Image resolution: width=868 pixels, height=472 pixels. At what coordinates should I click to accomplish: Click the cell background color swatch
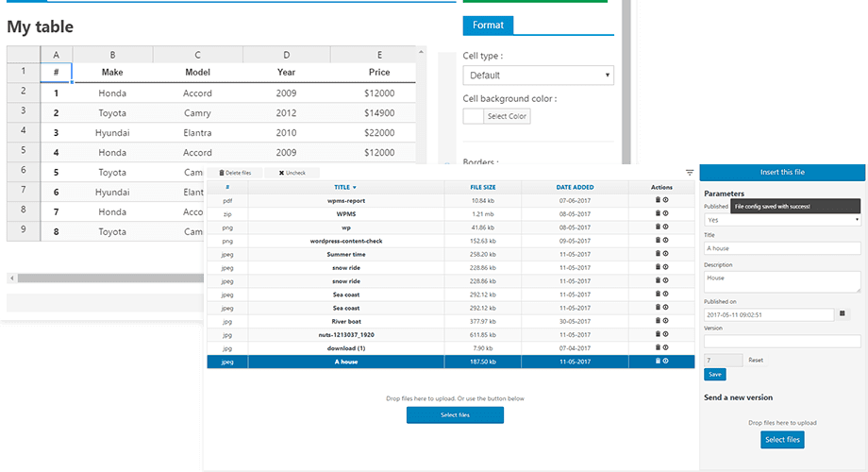[x=474, y=116]
